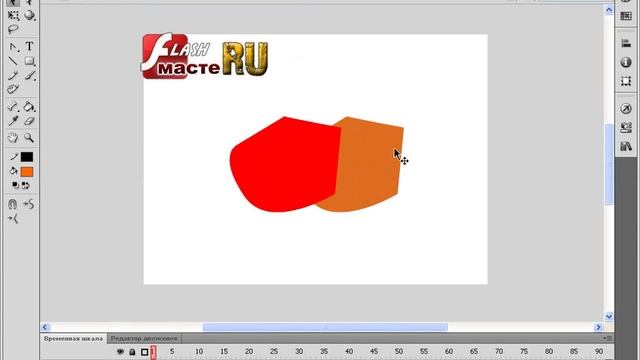Select the Deco tool
The image size is (640, 360).
(x=13, y=89)
